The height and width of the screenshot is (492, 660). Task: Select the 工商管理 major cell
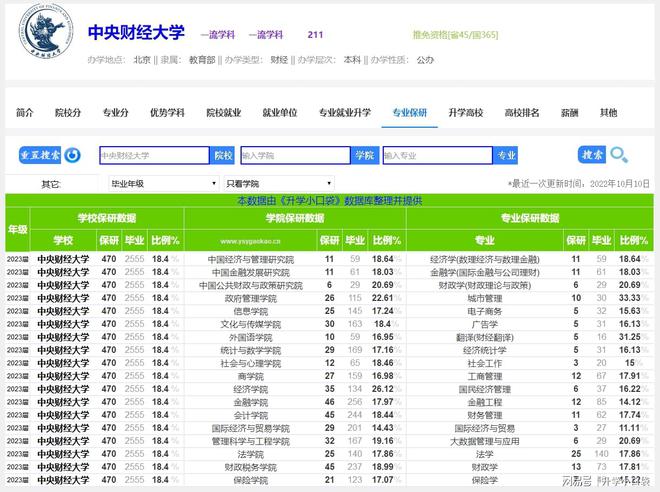coord(484,376)
